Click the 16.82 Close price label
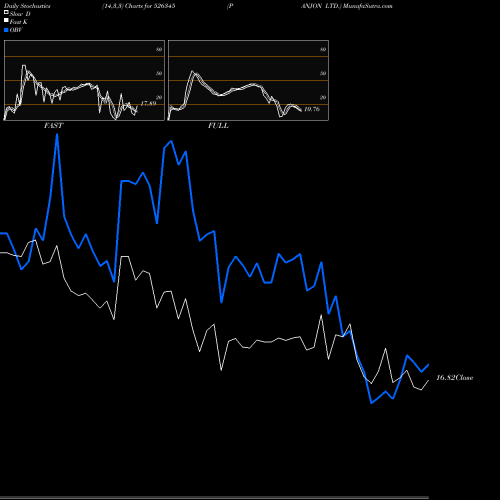This screenshot has width=500, height=500. click(455, 378)
